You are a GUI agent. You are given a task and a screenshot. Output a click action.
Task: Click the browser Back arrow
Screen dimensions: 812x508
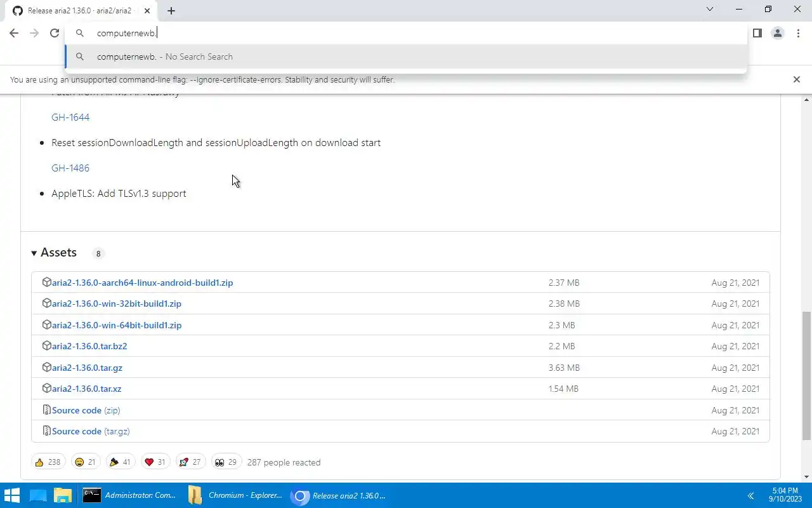tap(14, 33)
